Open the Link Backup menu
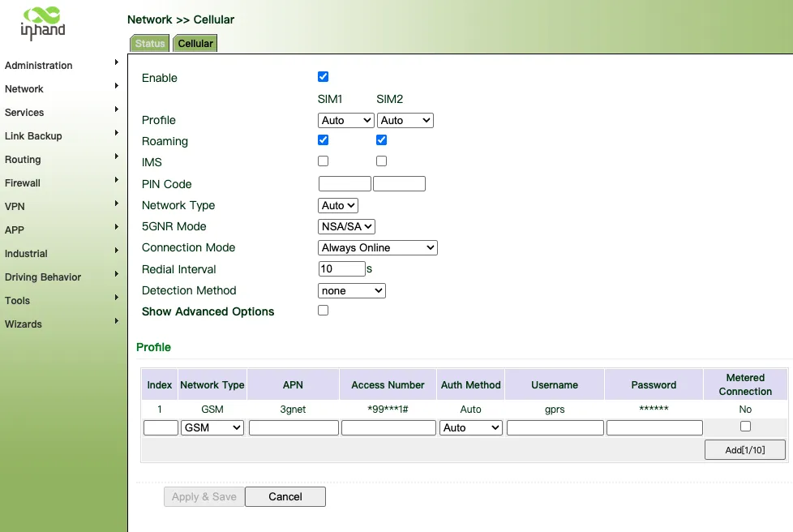The image size is (793, 532). 33,136
